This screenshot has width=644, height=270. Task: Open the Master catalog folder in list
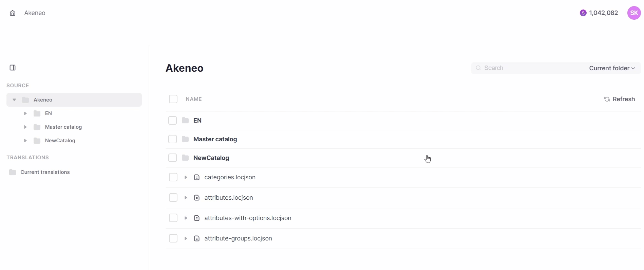pos(215,139)
